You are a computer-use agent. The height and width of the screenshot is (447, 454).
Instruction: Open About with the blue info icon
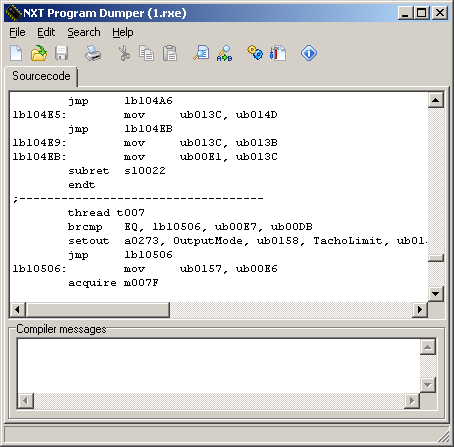pyautogui.click(x=309, y=53)
